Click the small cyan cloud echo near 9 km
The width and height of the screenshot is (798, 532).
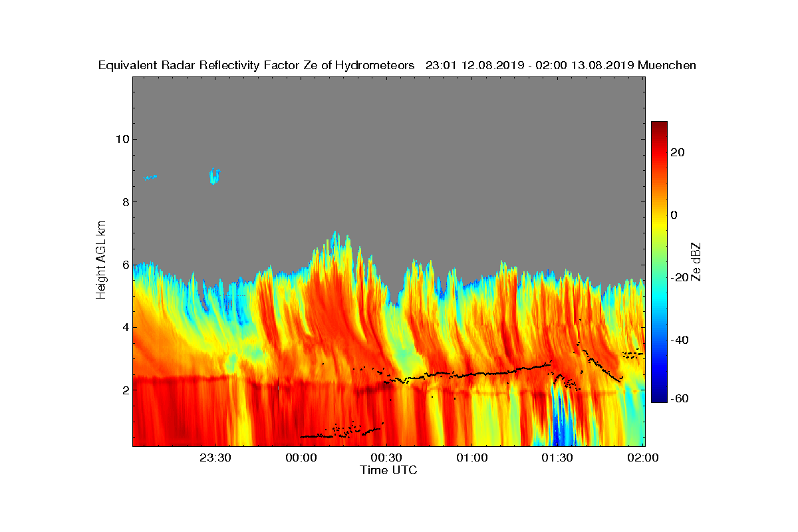214,176
